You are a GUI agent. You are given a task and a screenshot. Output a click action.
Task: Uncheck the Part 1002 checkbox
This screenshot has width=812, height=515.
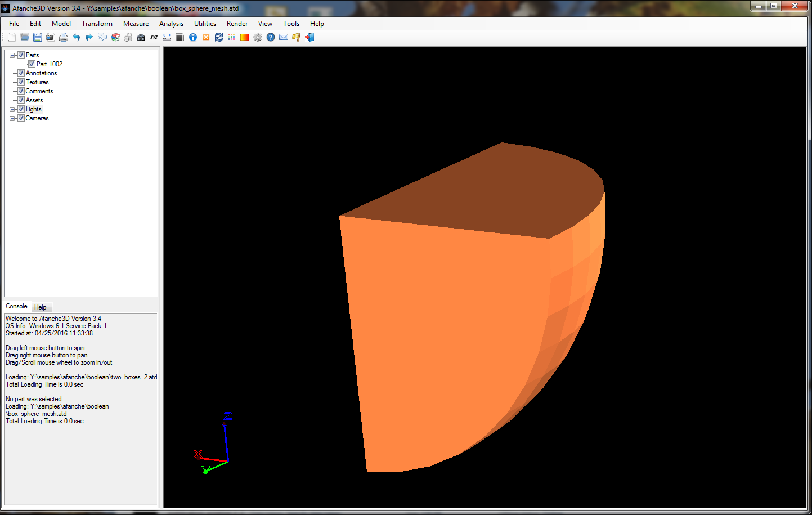click(x=32, y=64)
